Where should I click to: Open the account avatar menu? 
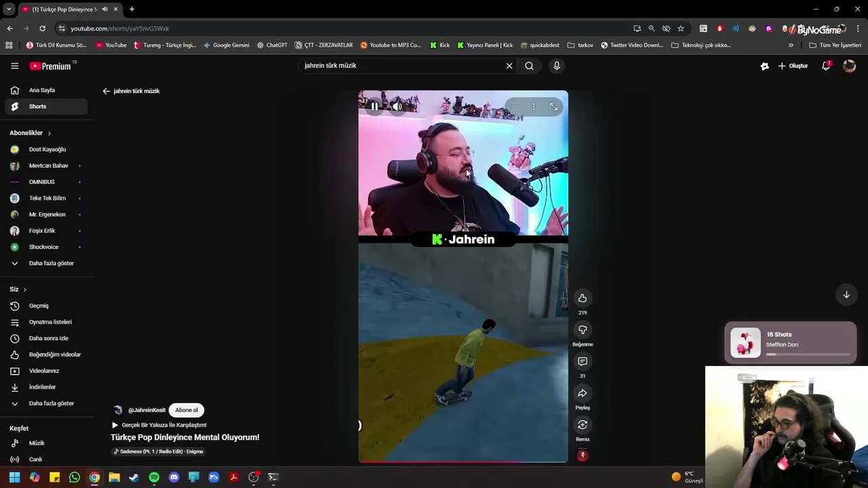point(849,66)
